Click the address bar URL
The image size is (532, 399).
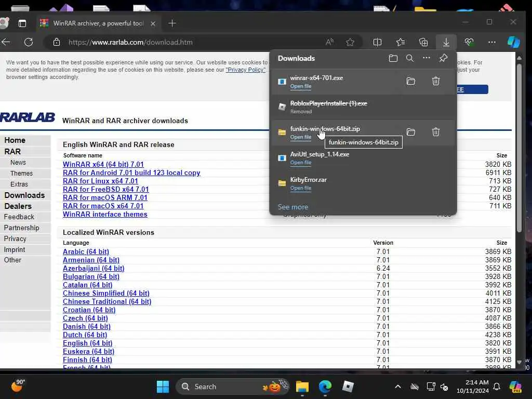[130, 43]
